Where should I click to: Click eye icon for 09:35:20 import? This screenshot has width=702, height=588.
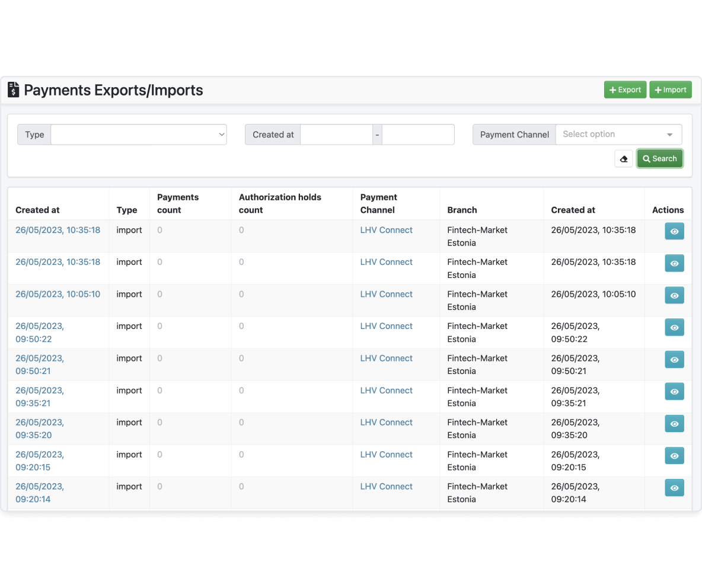[x=674, y=424]
